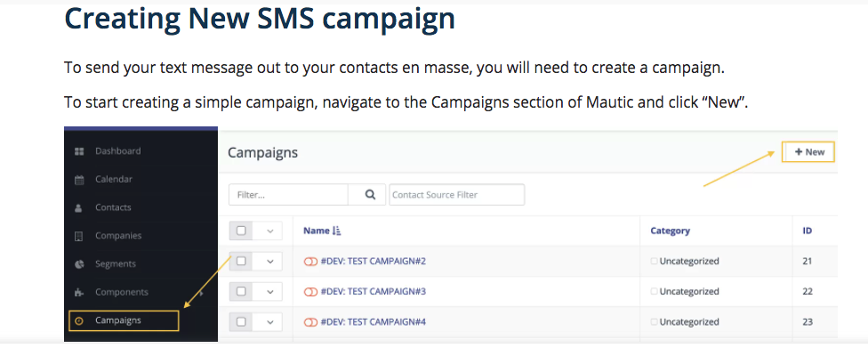Click the + New campaign button
This screenshot has width=868, height=348.
point(808,152)
